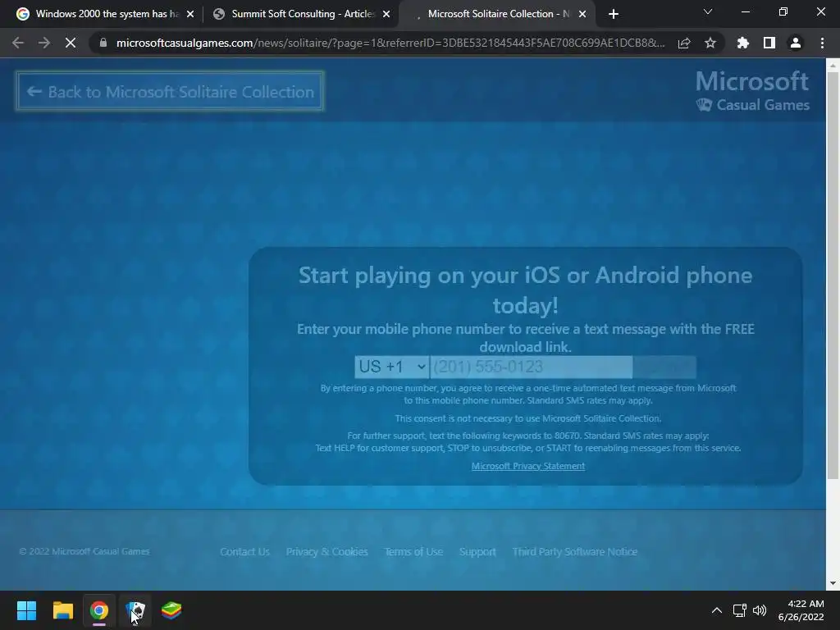Open Terms of Use footer link
The width and height of the screenshot is (840, 630).
pos(413,551)
